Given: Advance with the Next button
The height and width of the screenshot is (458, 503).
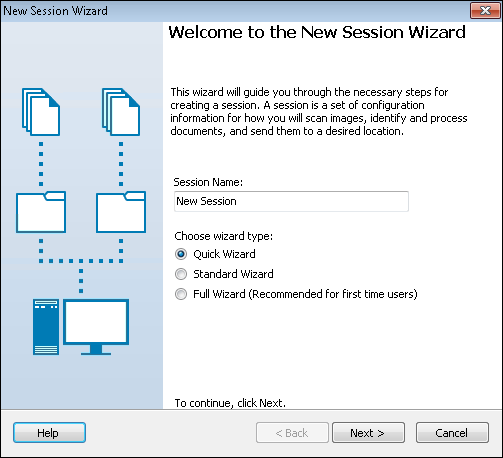Looking at the screenshot, I should point(368,433).
